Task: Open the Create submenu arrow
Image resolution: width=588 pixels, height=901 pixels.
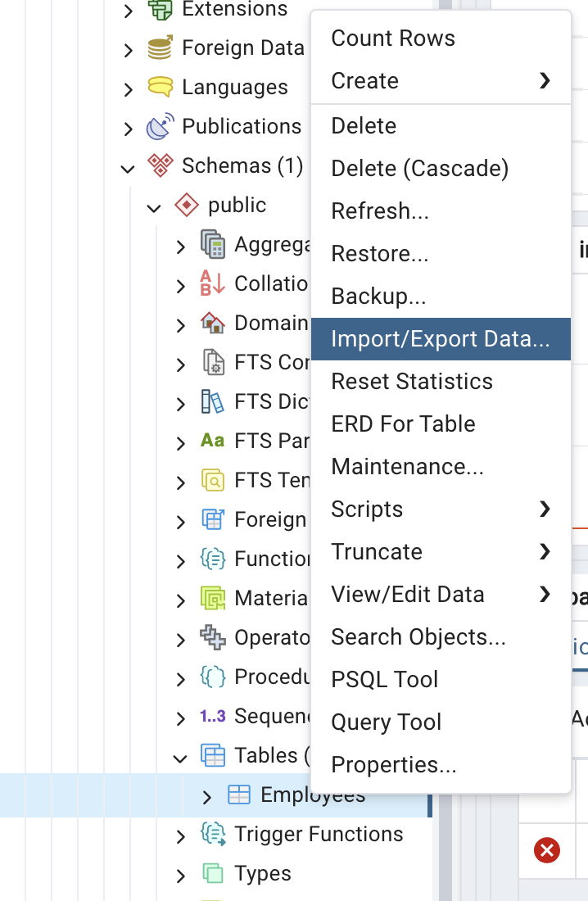Action: tap(546, 80)
